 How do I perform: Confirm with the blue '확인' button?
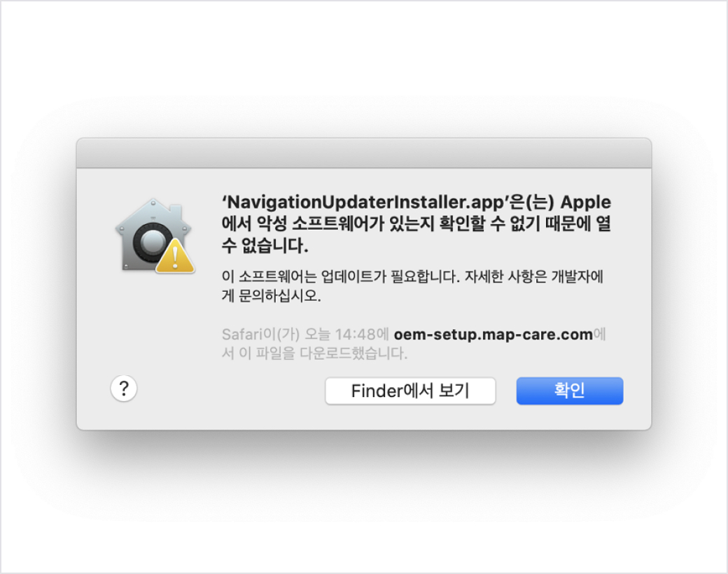point(570,391)
